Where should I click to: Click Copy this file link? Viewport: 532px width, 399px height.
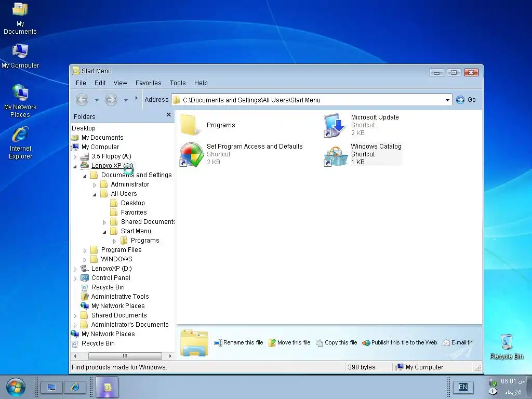pos(337,343)
